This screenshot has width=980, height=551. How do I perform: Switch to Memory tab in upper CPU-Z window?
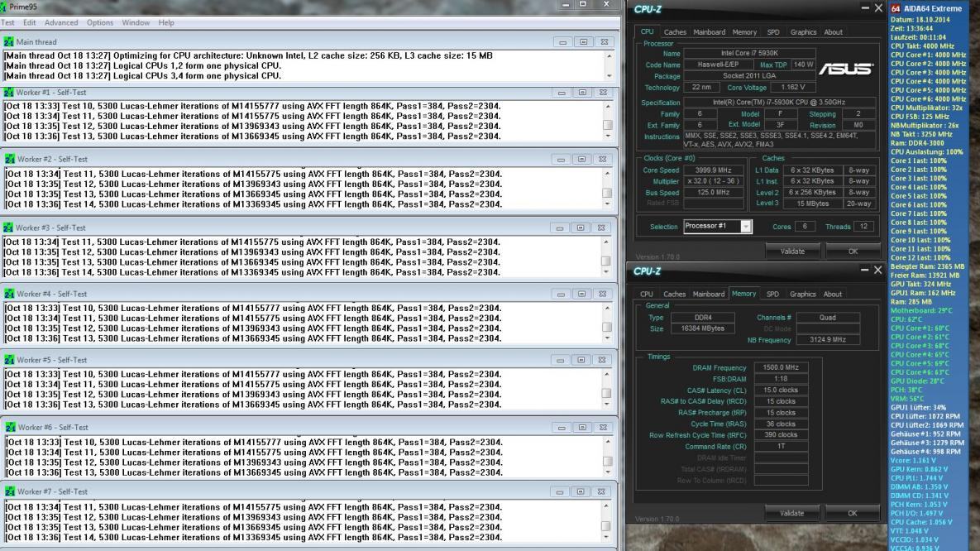[744, 32]
